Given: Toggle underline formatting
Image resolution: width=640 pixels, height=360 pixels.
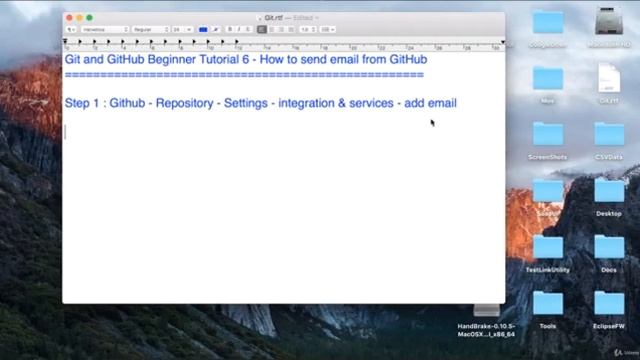Looking at the screenshot, I should [x=248, y=29].
